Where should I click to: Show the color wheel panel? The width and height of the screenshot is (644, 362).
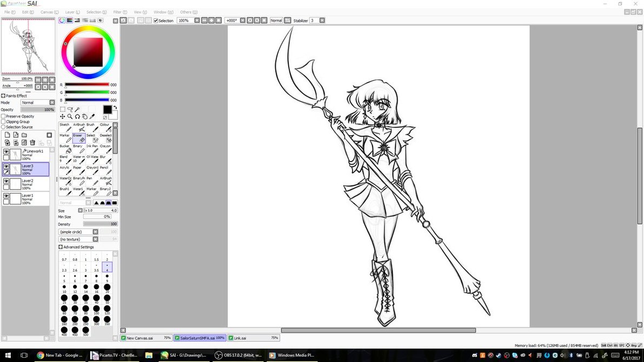[x=62, y=20]
